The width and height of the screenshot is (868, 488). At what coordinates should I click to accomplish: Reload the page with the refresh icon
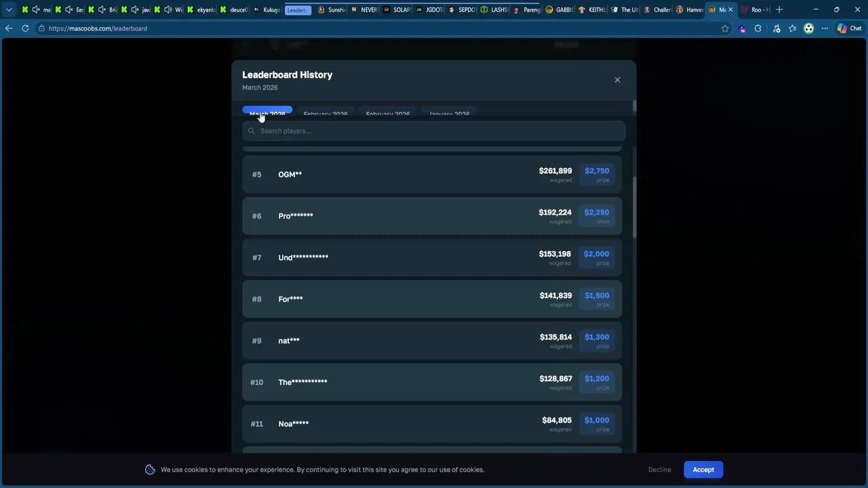[x=25, y=28]
